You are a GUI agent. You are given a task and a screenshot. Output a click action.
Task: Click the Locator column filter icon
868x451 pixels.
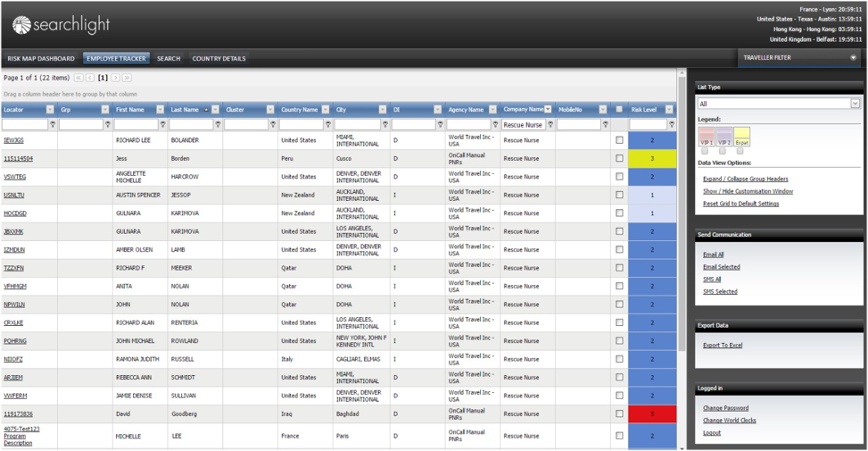(x=53, y=125)
